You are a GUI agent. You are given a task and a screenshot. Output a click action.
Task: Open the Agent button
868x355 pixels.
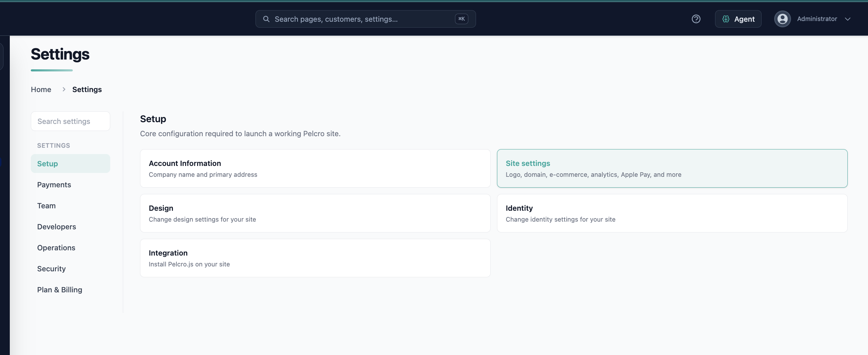coord(738,19)
